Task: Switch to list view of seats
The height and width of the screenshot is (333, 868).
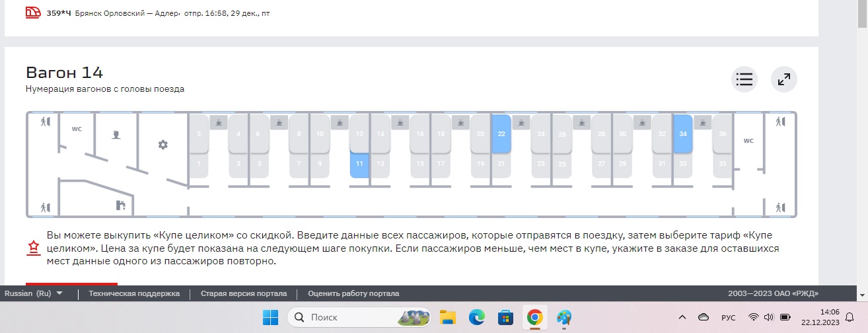Action: point(744,79)
